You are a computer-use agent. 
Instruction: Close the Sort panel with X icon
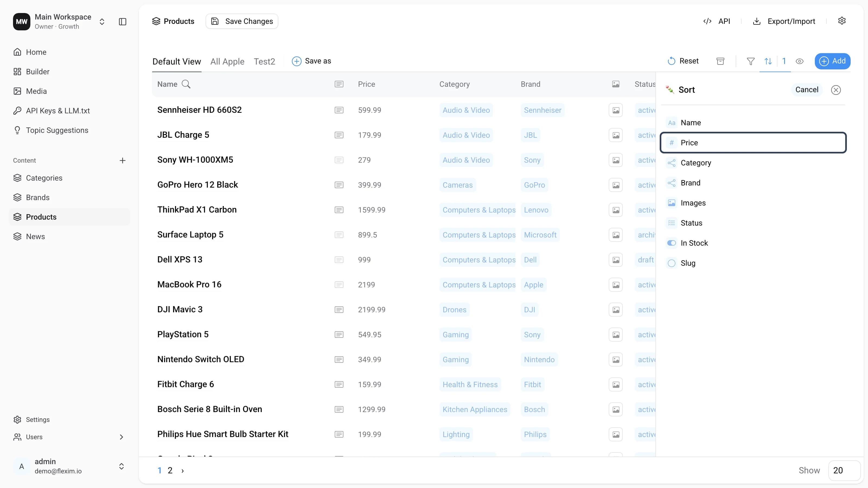click(x=836, y=90)
